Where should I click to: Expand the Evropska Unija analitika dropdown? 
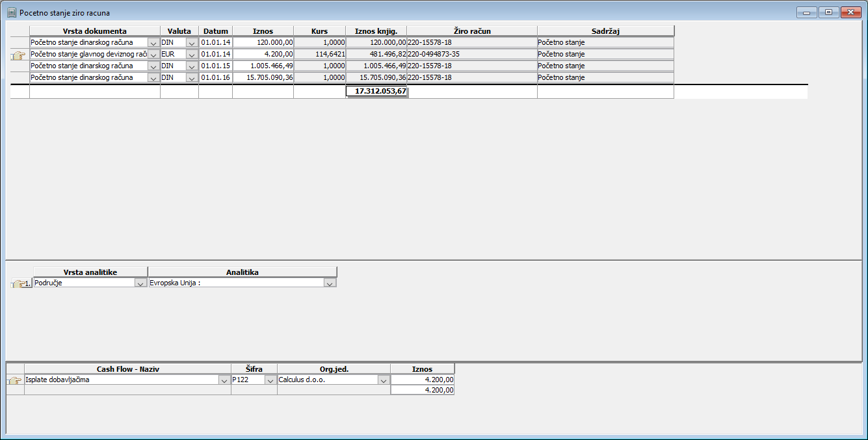330,283
